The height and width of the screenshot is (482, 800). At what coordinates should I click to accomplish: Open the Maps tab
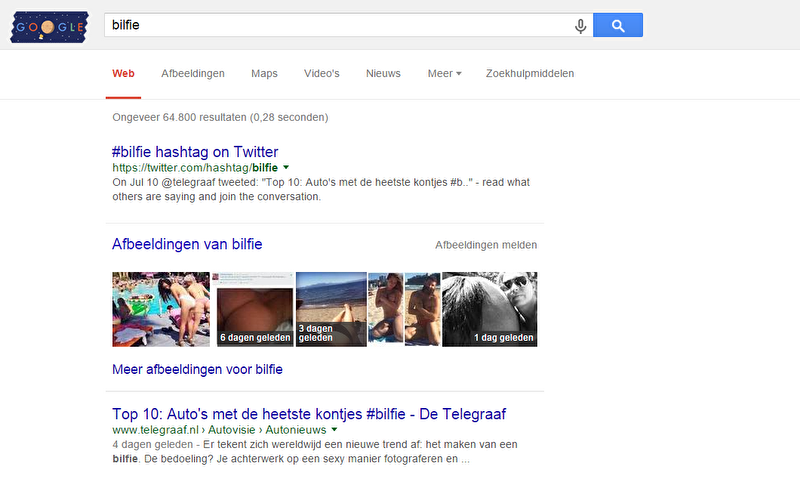point(264,73)
